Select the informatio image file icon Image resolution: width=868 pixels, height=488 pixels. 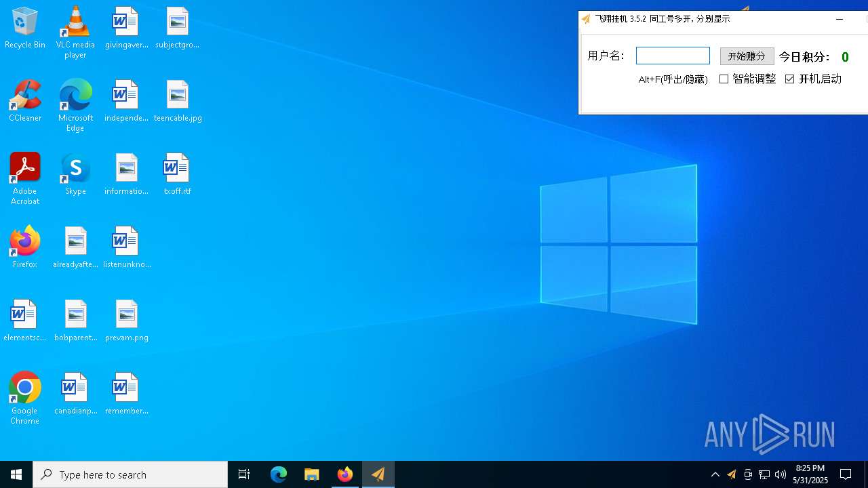point(126,174)
